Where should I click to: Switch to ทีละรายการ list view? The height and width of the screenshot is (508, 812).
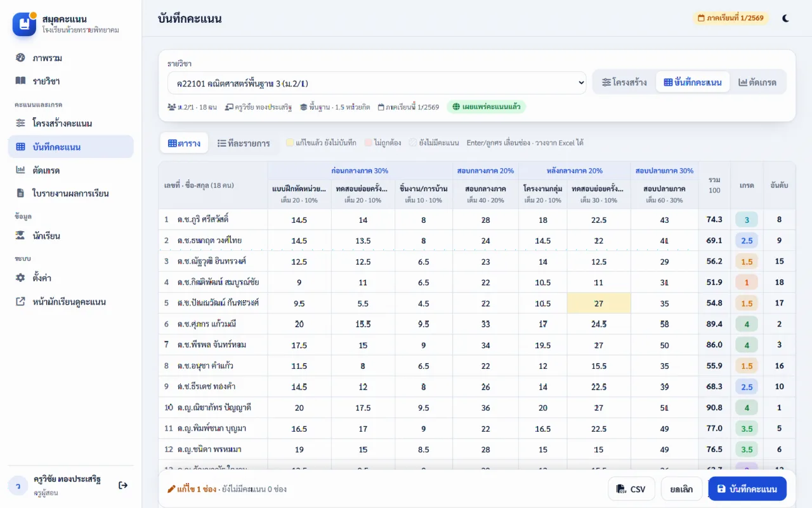tap(244, 144)
